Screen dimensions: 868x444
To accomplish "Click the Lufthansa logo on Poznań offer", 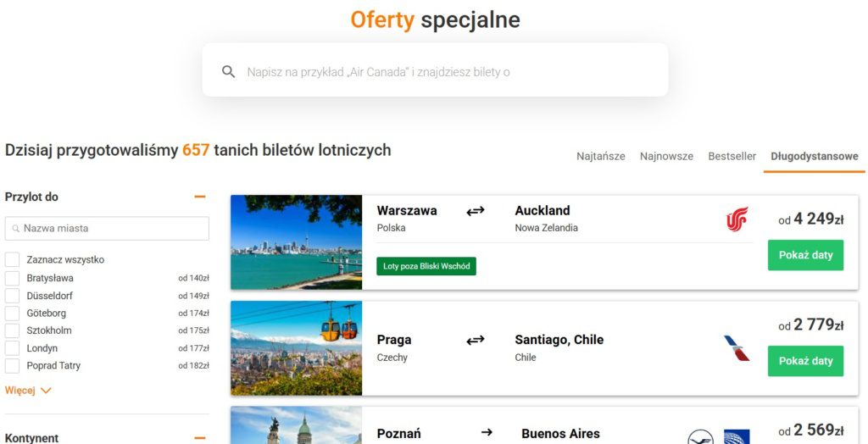I will pyautogui.click(x=700, y=437).
